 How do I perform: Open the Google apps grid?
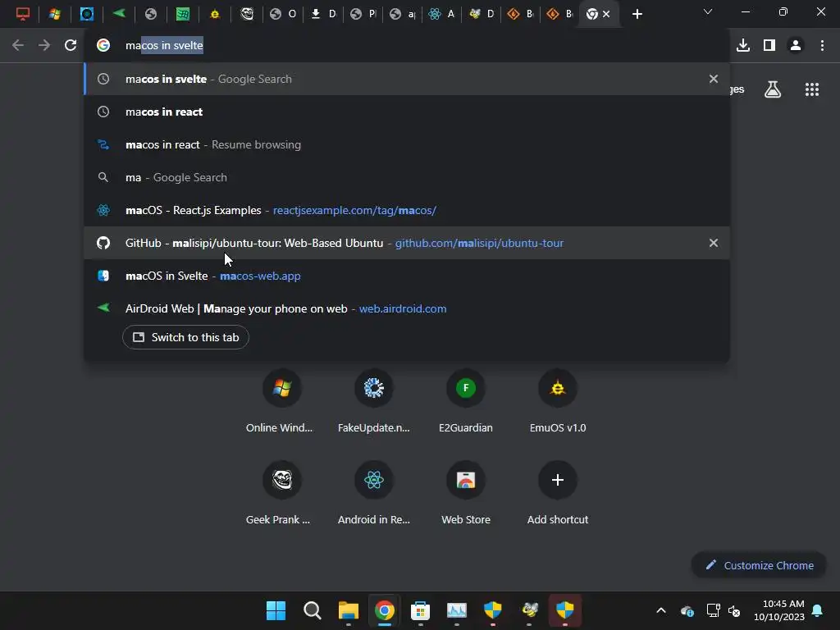point(812,89)
